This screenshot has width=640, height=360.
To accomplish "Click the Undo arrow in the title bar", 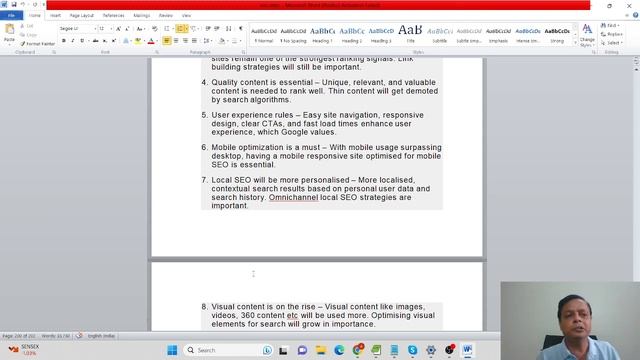I will [x=23, y=4].
